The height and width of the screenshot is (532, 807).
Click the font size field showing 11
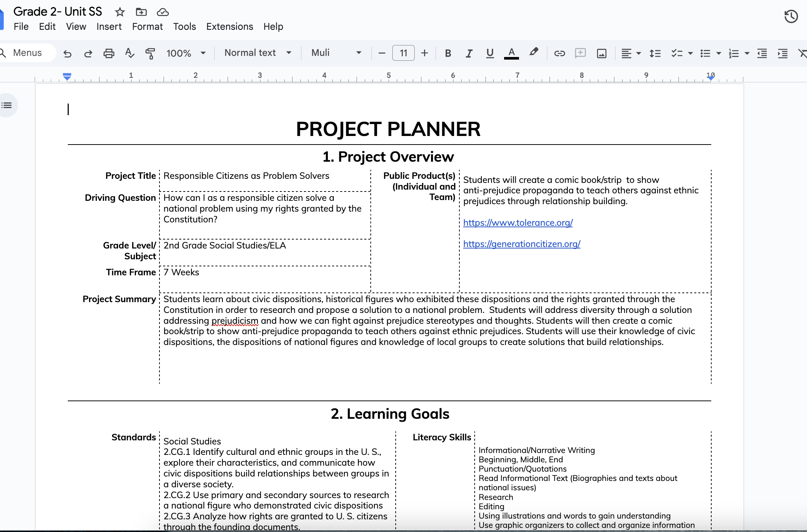403,53
